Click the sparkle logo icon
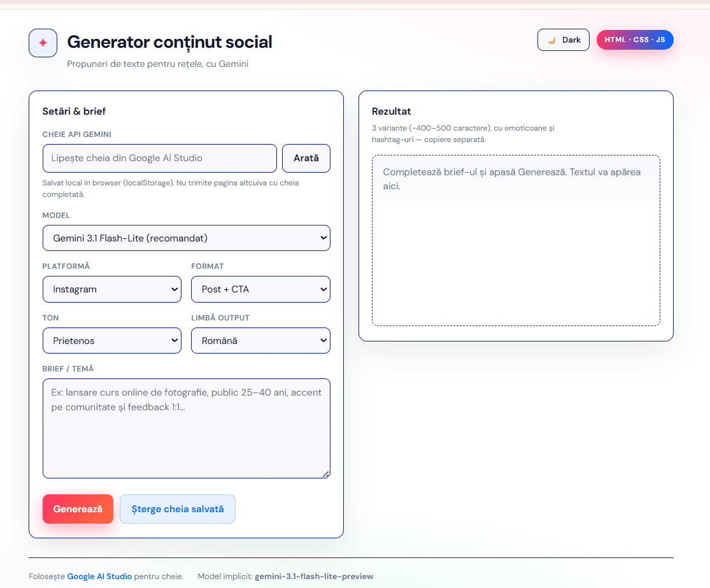This screenshot has width=710, height=588. pos(43,43)
